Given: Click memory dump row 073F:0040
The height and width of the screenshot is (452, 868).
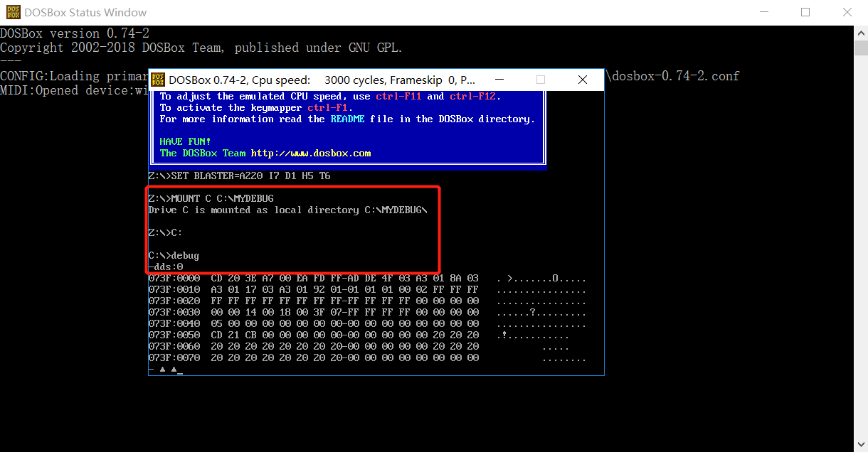Looking at the screenshot, I should (367, 323).
